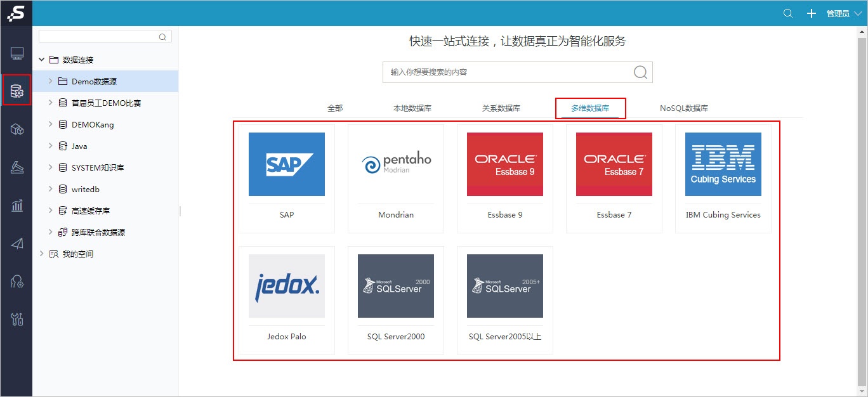
Task: Select the 多维数据库 tab
Action: click(590, 108)
